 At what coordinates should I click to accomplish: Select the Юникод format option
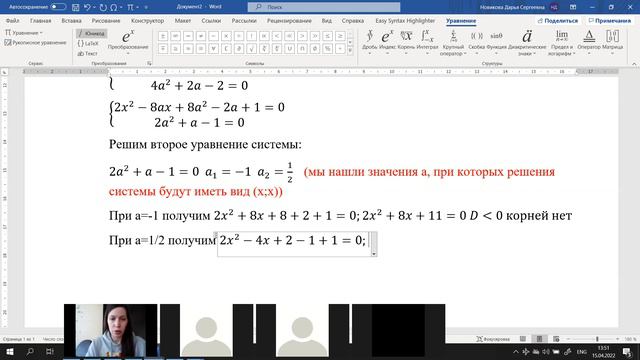[91, 33]
